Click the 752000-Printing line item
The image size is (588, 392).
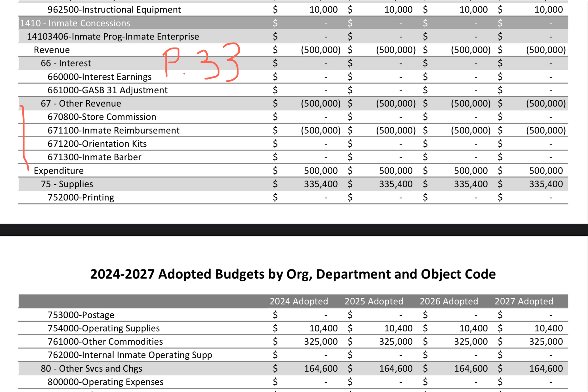pos(81,197)
